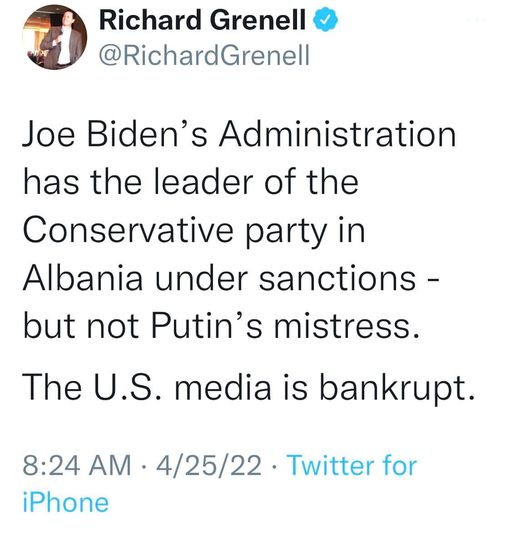Click the line "has the leader of the"
511x540 pixels.
pos(191,182)
